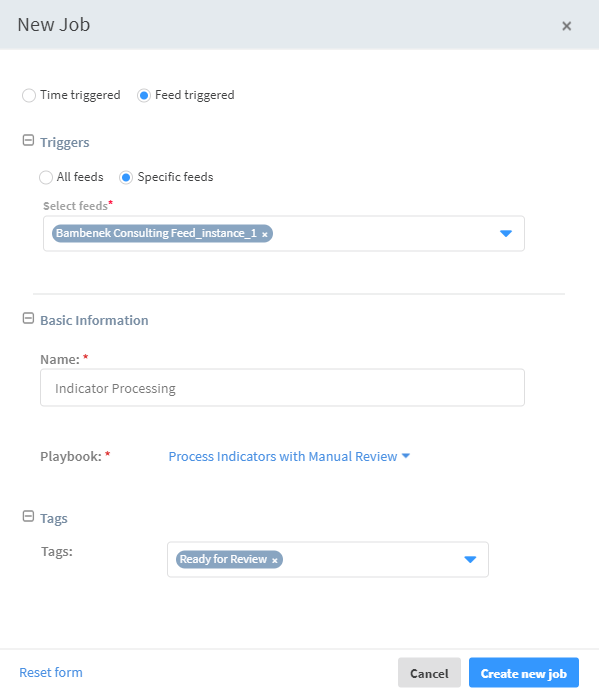Click Create new job button

coord(524,673)
